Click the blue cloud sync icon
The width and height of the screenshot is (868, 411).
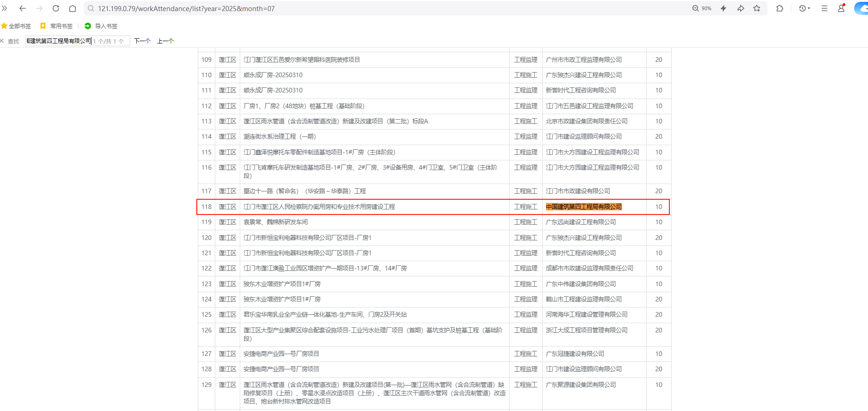[862, 8]
